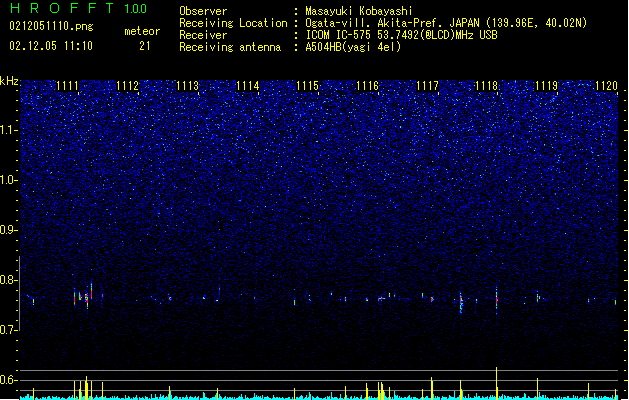Image resolution: width=629 pixels, height=400 pixels.
Task: Select the file name 0212051110.png
Action: (51, 26)
